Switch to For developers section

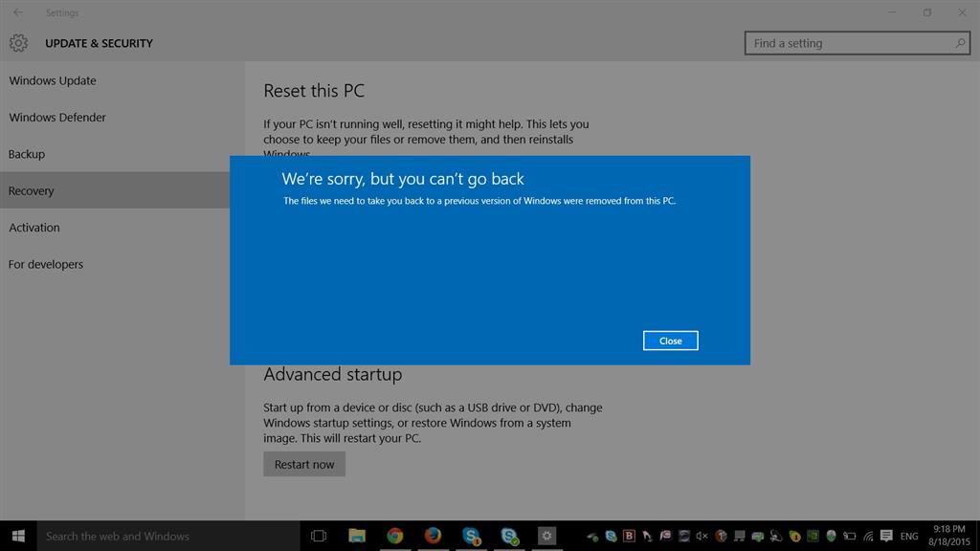[x=46, y=264]
